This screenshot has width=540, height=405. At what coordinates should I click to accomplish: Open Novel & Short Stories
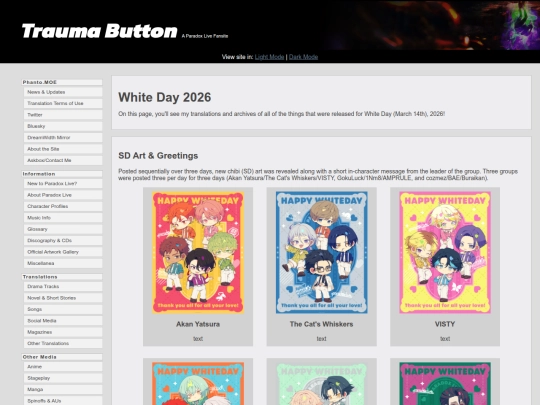coord(63,298)
